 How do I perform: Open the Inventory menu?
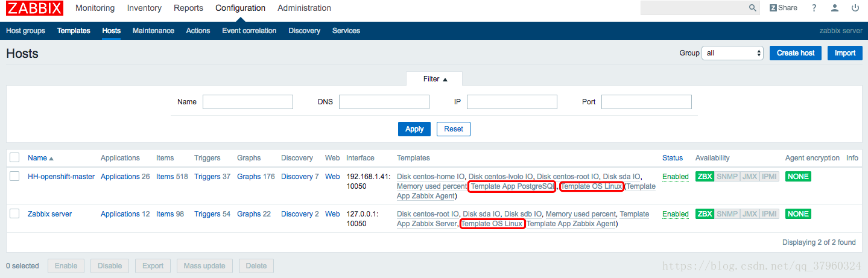[144, 8]
